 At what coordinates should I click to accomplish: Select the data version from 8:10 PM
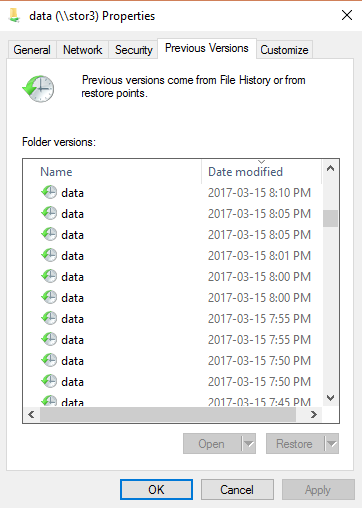pos(176,193)
